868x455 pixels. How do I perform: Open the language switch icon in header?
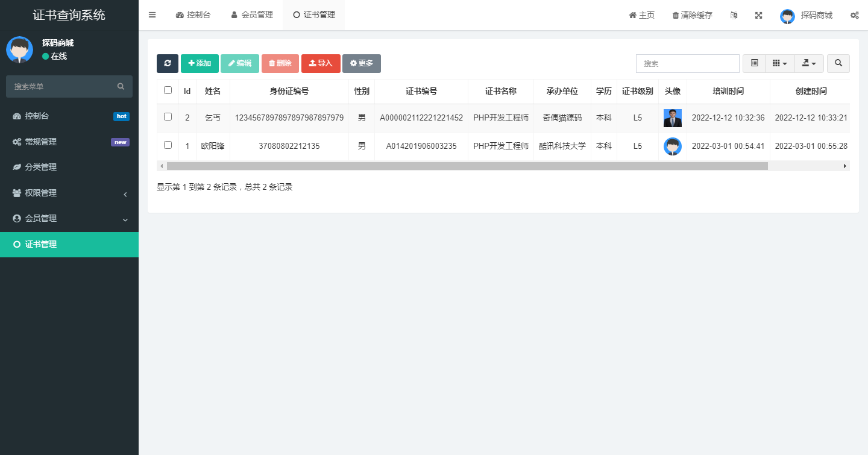[x=734, y=15]
